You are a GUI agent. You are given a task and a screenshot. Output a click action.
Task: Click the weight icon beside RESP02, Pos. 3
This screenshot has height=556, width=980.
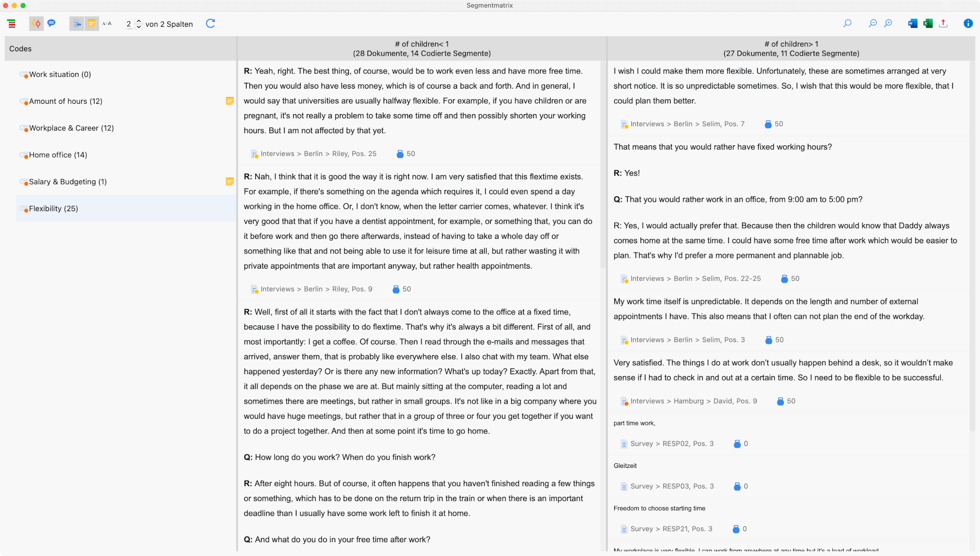coord(737,444)
